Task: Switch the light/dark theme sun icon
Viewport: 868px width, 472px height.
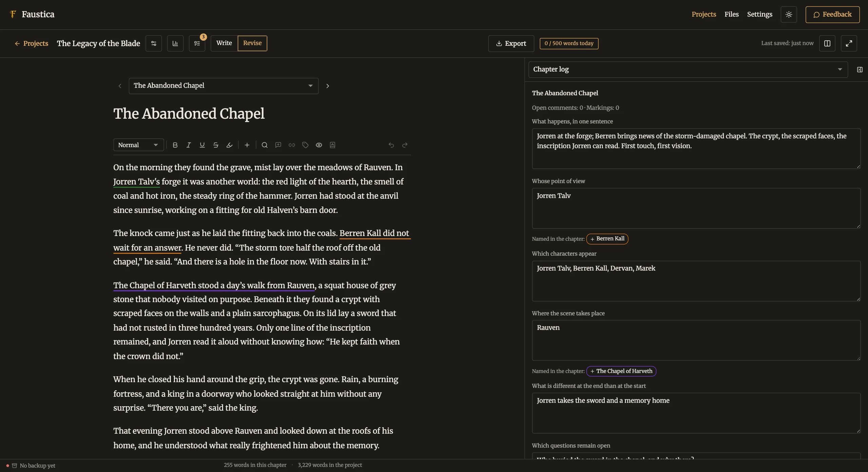Action: tap(789, 15)
